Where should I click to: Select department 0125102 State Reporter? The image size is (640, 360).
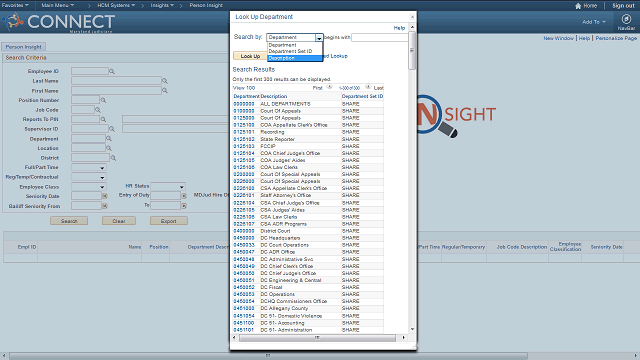(244, 139)
